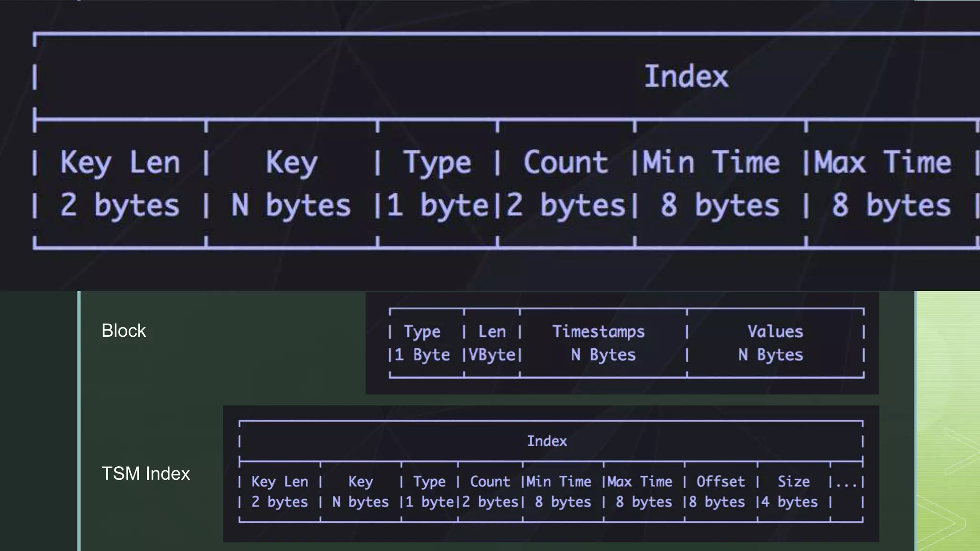Select "Values" in the Block diagram
Screen dimensions: 980x551
tap(775, 331)
